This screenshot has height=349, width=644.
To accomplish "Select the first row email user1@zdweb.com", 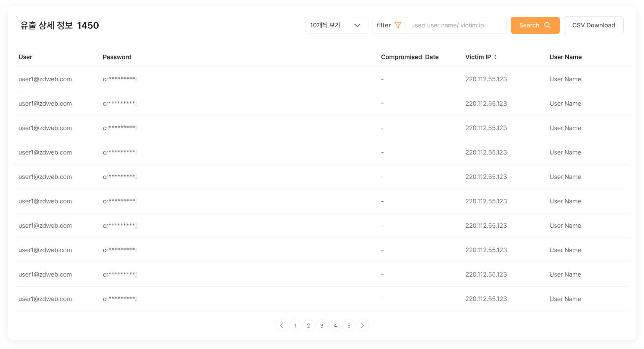I will coord(45,79).
